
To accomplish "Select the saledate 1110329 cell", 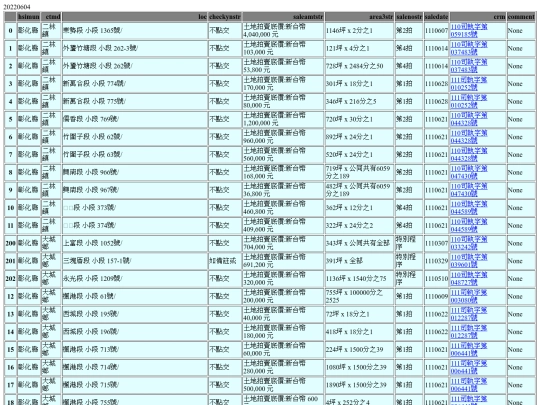I will point(436,261).
